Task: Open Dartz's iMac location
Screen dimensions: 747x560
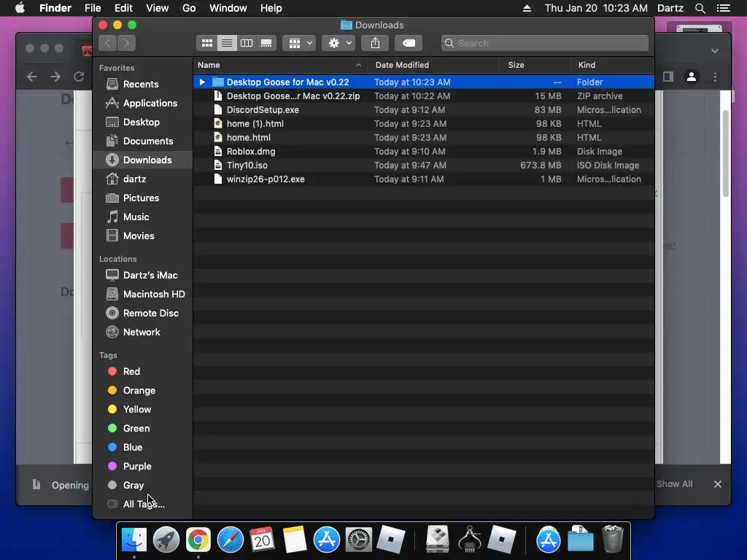Action: click(143, 275)
